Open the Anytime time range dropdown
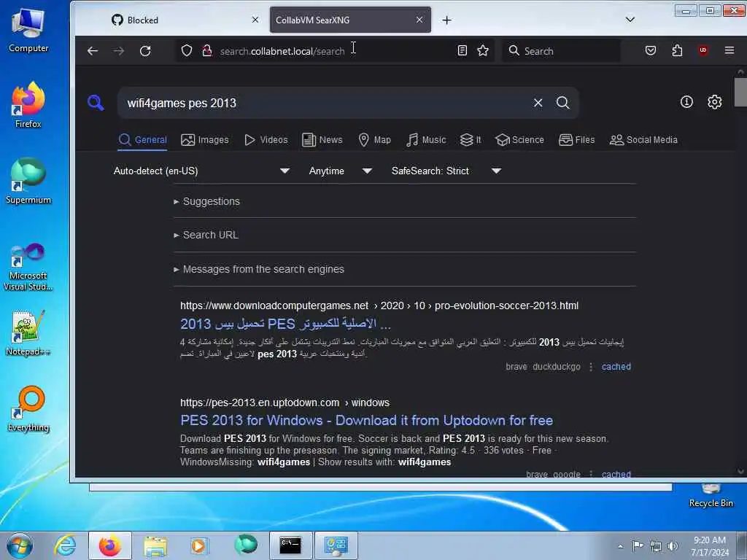747x560 pixels. point(340,171)
